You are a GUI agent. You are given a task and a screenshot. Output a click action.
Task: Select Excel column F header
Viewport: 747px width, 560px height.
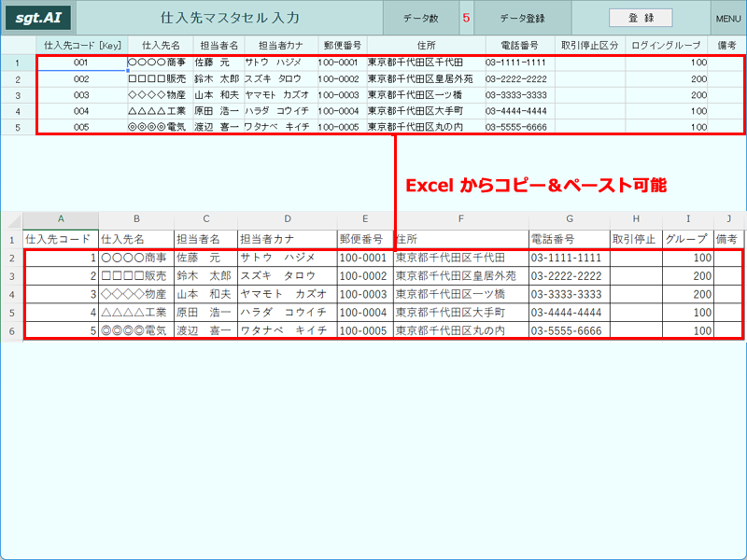pos(460,218)
